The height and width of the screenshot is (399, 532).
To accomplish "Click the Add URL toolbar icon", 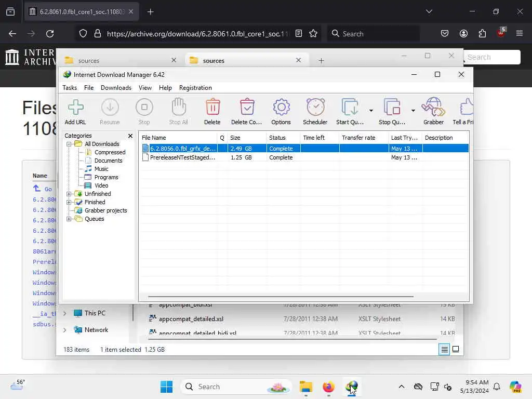I will 75,107.
